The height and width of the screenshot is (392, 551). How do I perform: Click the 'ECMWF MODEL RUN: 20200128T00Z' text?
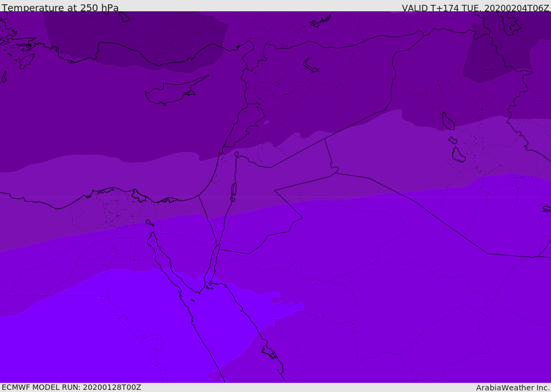(x=72, y=387)
